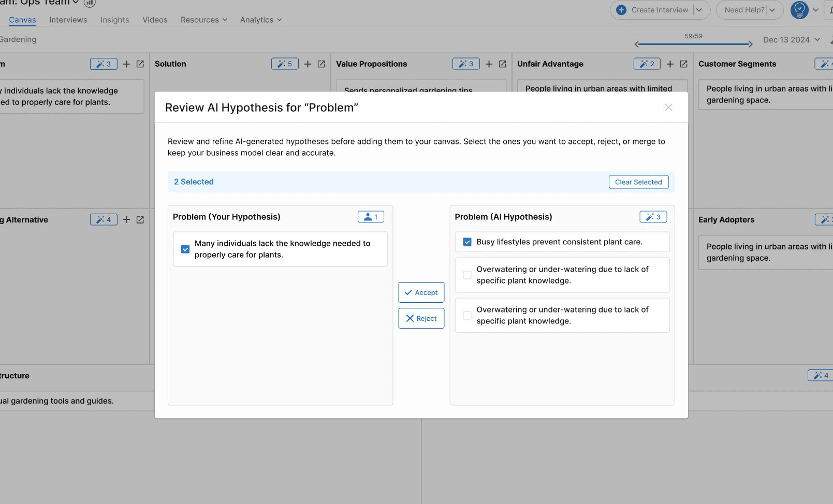Viewport: 833px width, 504px height.
Task: Add item to Solution section
Action: [x=308, y=64]
